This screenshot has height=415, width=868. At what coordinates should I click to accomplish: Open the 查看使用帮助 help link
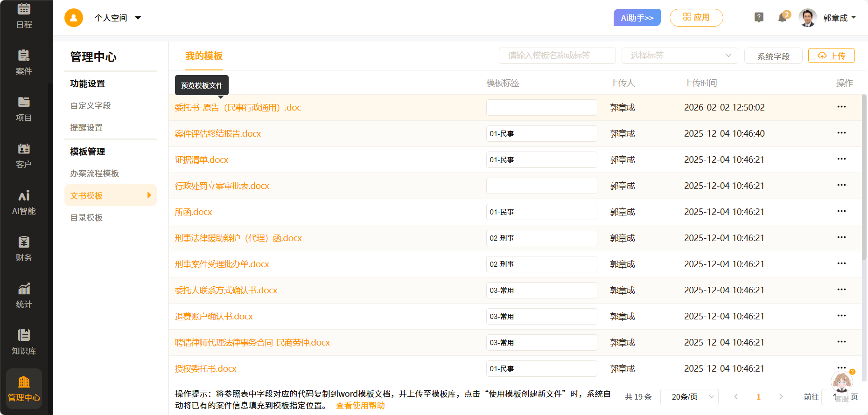[x=360, y=406]
